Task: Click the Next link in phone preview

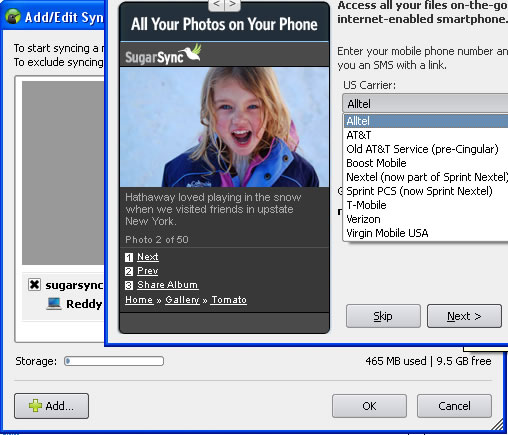Action: pyautogui.click(x=148, y=257)
